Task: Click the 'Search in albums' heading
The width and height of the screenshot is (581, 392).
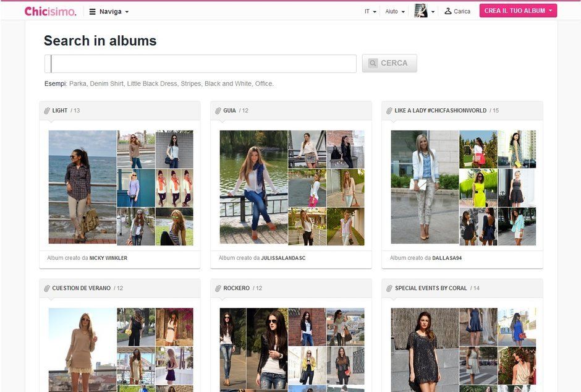Action: pyautogui.click(x=100, y=41)
